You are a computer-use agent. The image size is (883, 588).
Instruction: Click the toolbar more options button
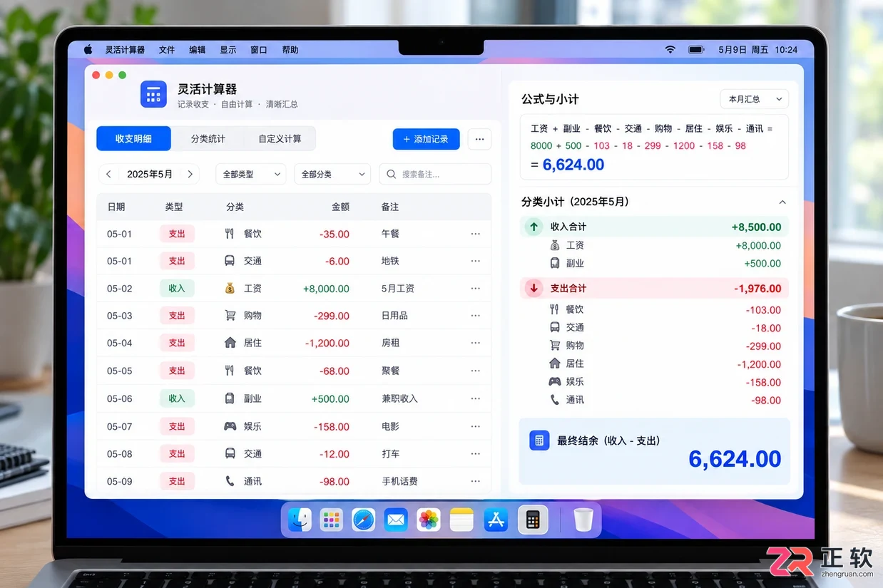[x=479, y=139]
